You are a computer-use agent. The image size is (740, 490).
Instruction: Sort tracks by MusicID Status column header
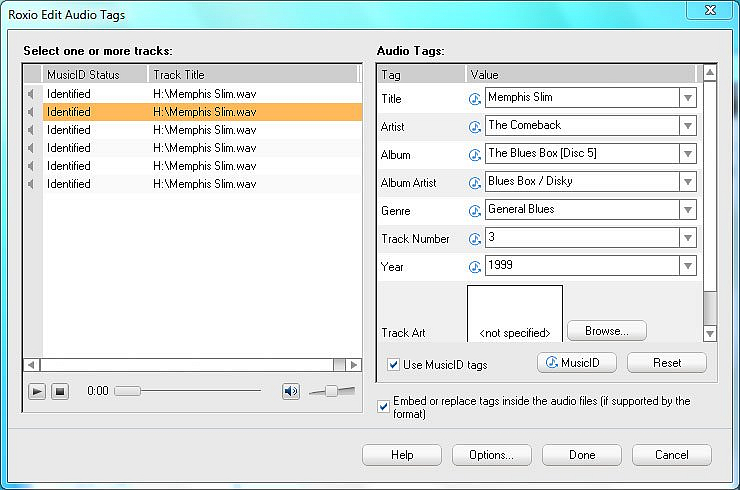[x=95, y=75]
